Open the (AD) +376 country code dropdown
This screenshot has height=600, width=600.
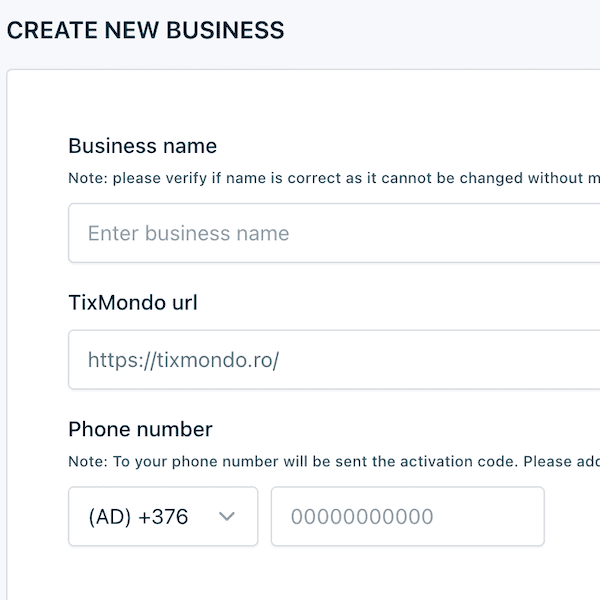coord(163,517)
